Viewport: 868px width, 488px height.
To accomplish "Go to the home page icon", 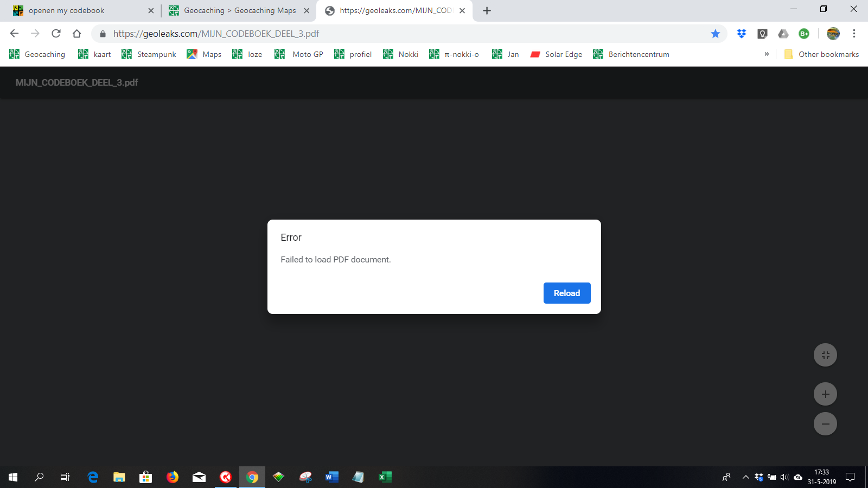I will (x=76, y=34).
